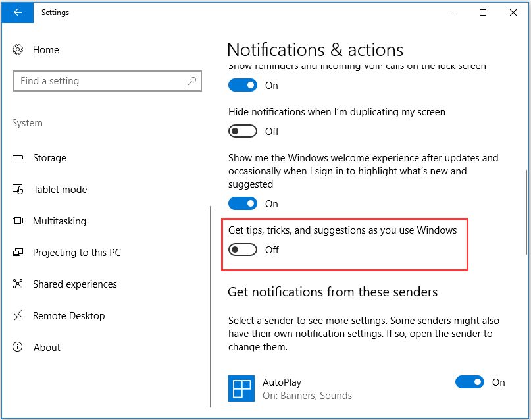Enable tips, tricks, and suggestions toggle

point(242,250)
